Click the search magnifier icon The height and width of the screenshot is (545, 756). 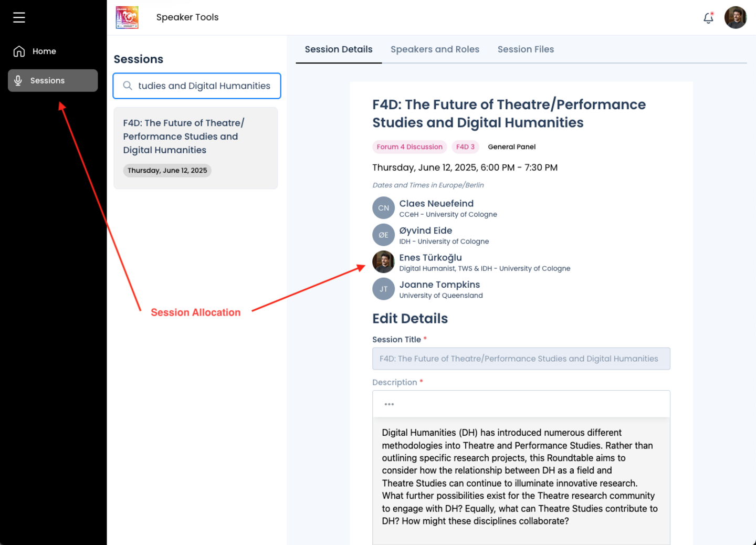[127, 86]
